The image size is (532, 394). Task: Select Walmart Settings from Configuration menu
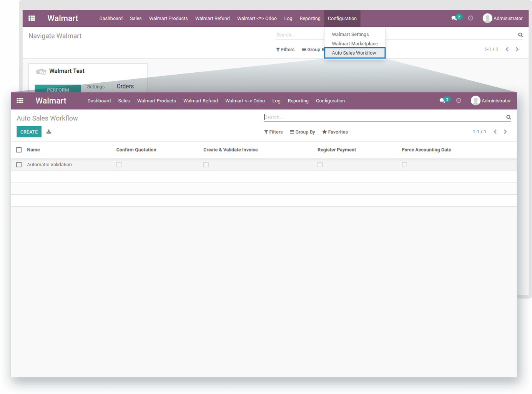tap(350, 34)
